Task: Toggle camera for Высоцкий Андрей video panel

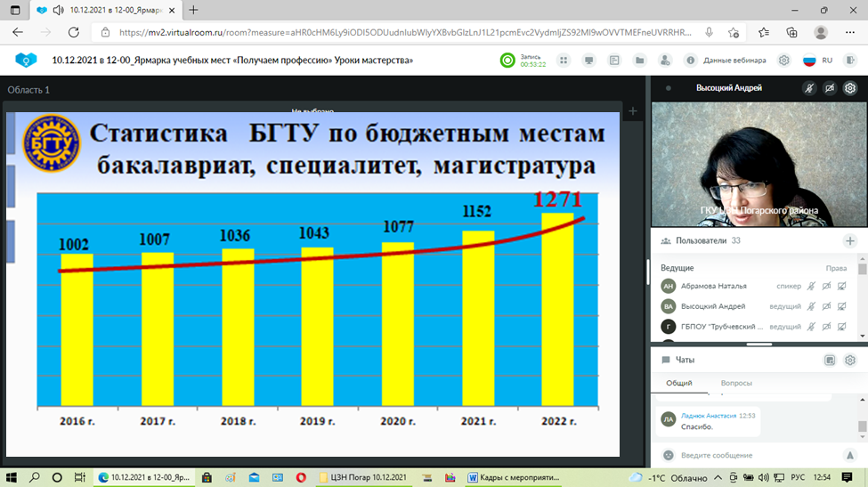Action: pyautogui.click(x=829, y=88)
